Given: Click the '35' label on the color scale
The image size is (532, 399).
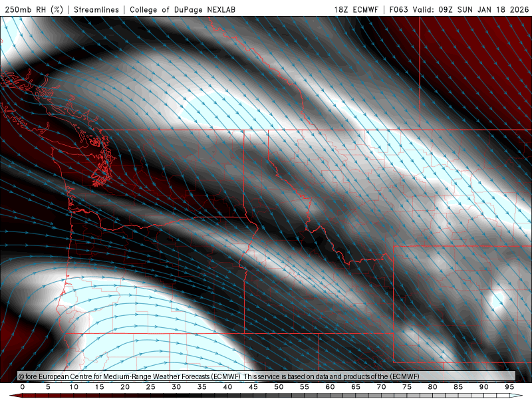Looking at the screenshot, I should point(202,387).
